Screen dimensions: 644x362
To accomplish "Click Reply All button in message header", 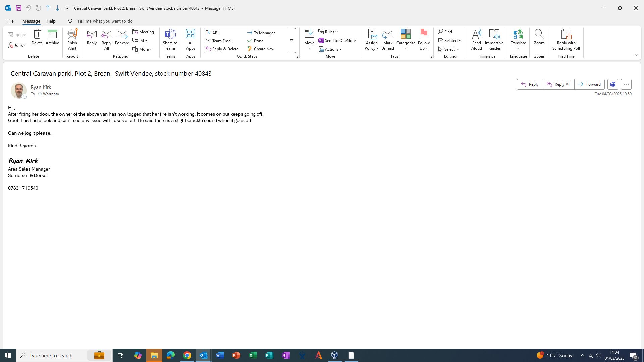I will [558, 84].
